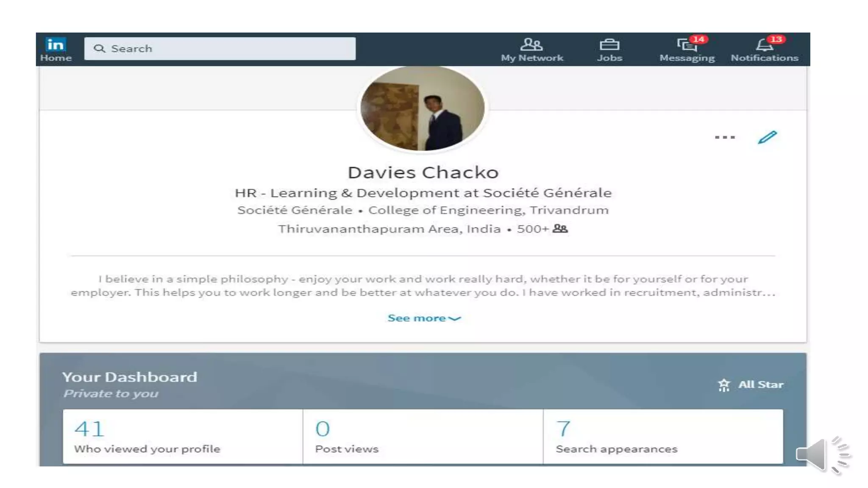Click the Davies Chacko name heading
This screenshot has height=488, width=868.
(x=423, y=172)
